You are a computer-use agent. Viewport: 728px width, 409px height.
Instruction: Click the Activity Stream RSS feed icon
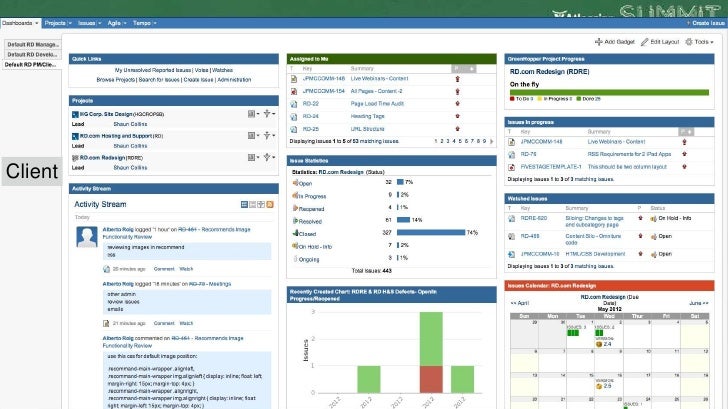270,204
